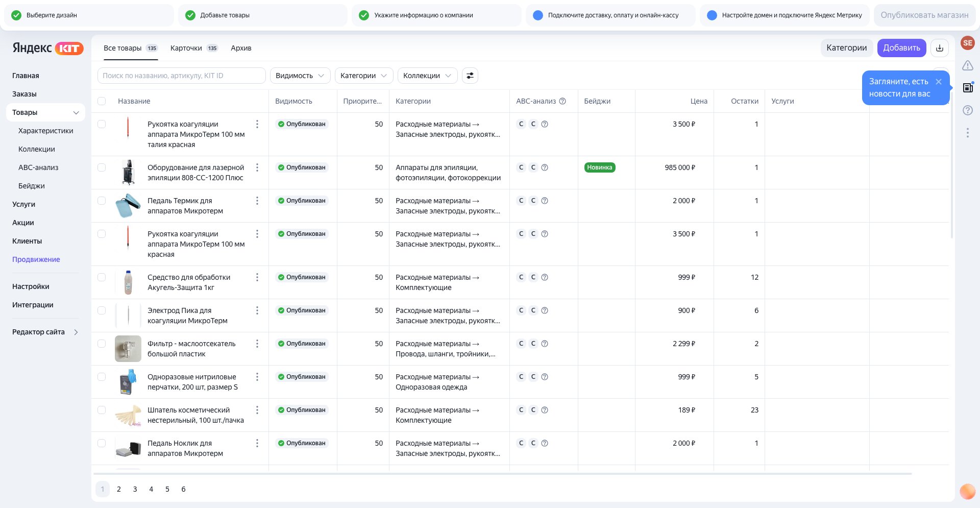Click onboarding step Подключите доставку, оплату и онлайн-кассу
The height and width of the screenshot is (508, 980).
click(610, 15)
